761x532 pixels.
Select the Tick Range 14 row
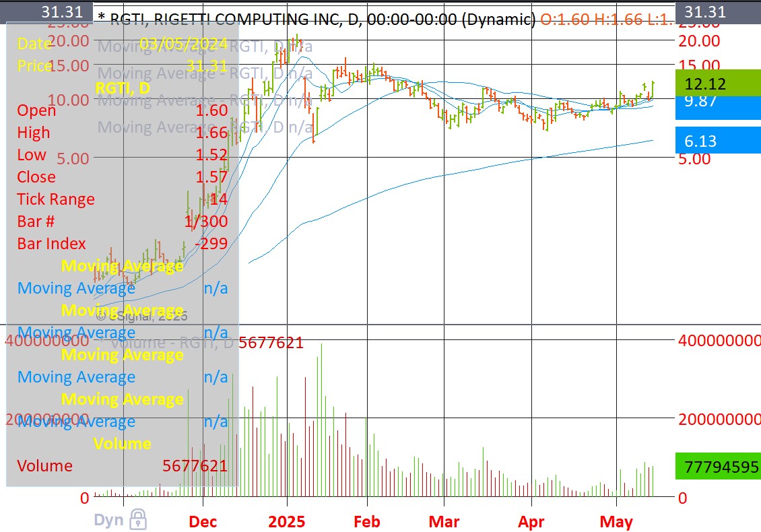click(x=123, y=199)
